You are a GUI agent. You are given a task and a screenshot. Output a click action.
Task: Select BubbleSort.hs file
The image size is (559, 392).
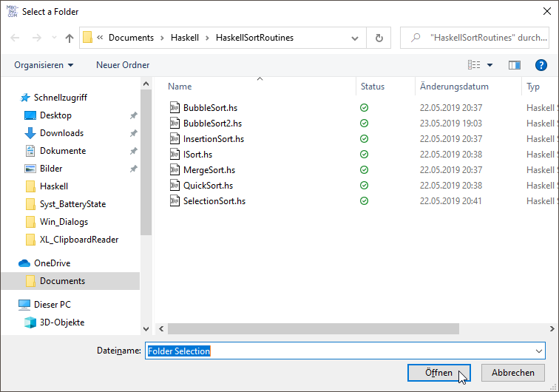210,108
